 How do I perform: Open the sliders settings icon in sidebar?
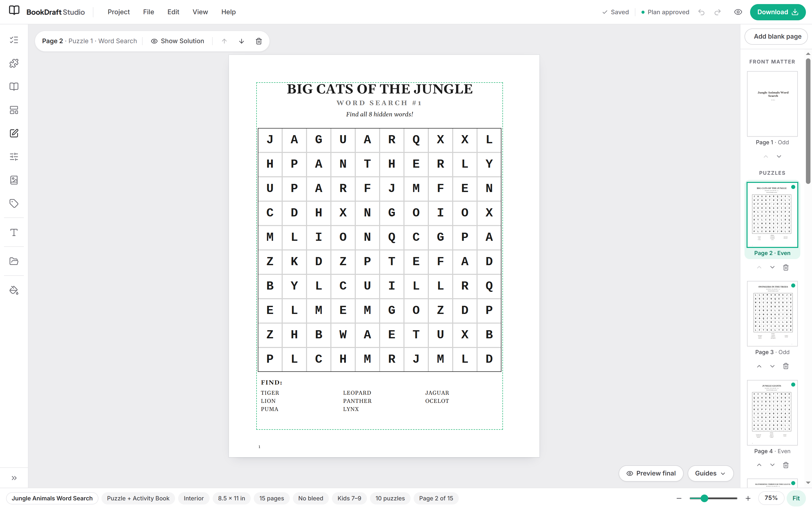coord(14,156)
